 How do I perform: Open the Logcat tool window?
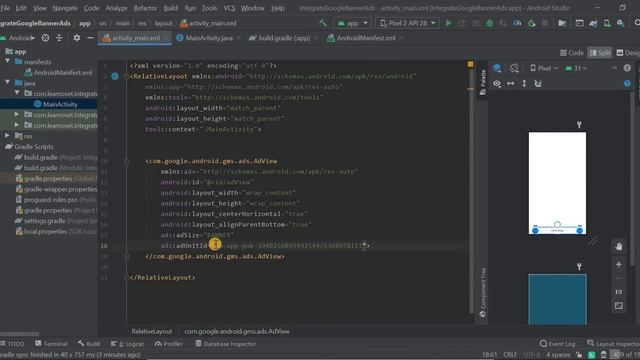point(127,344)
